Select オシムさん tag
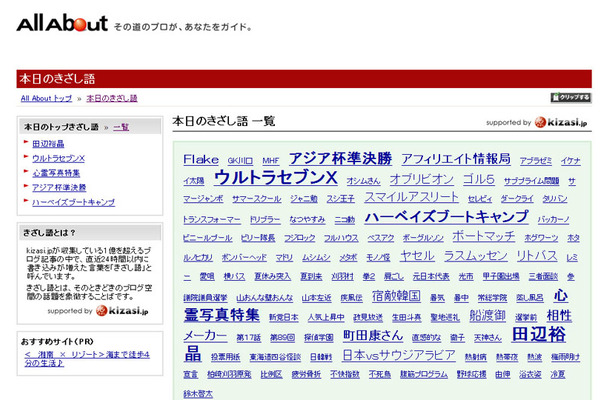This screenshot has width=610, height=400. (363, 181)
